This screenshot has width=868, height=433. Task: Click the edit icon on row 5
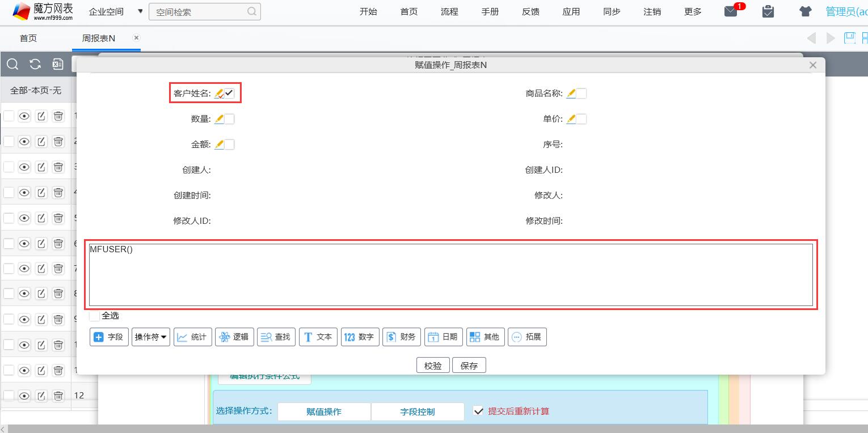(x=41, y=218)
